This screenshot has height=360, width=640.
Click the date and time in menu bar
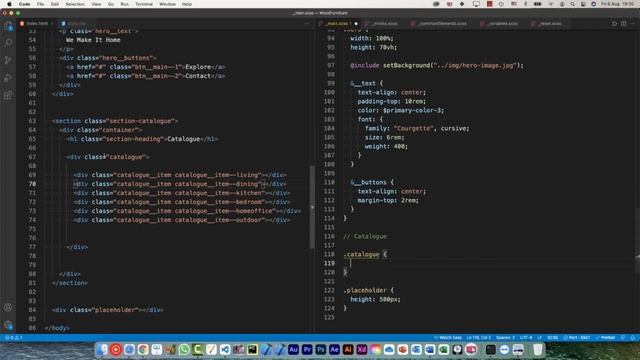pos(618,4)
